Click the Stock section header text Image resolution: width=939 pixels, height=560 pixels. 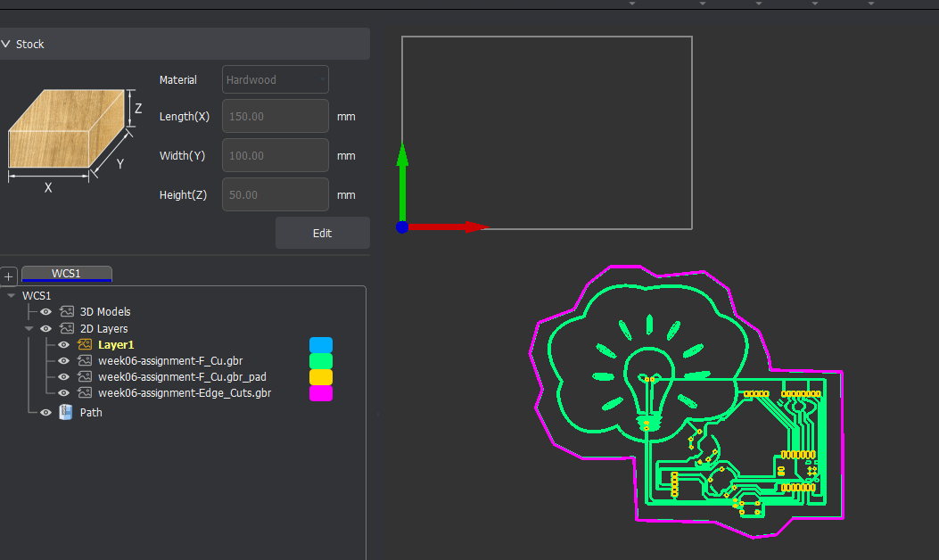point(30,44)
